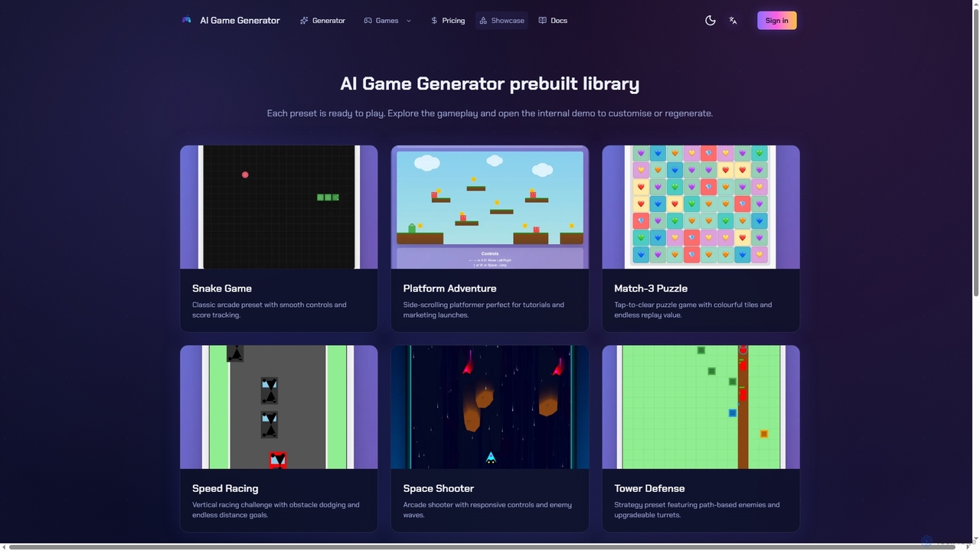Image resolution: width=980 pixels, height=551 pixels.
Task: Click the AI Game Generator brand name
Action: coord(240,21)
